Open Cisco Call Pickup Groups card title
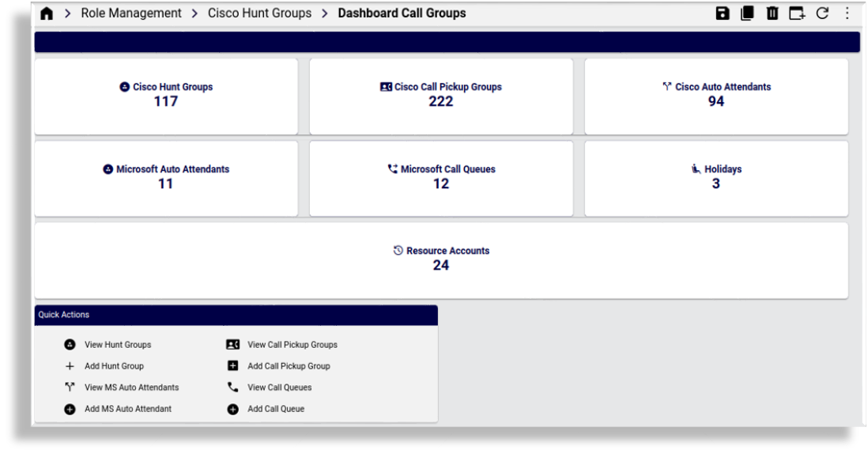This screenshot has width=868, height=454. (x=448, y=87)
